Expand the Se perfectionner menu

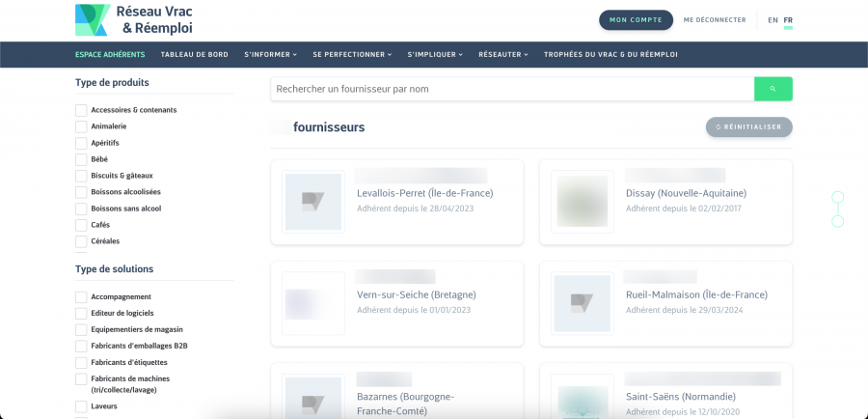point(352,55)
